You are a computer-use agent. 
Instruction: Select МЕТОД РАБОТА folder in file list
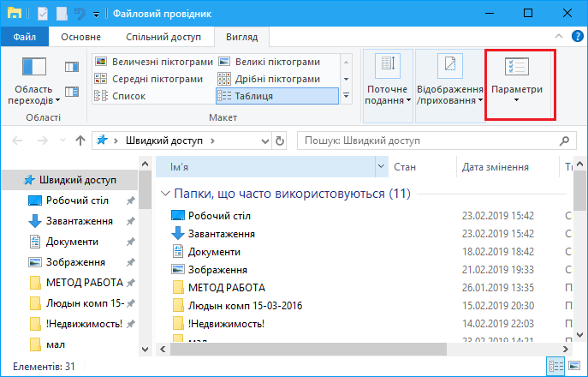click(365, 288)
